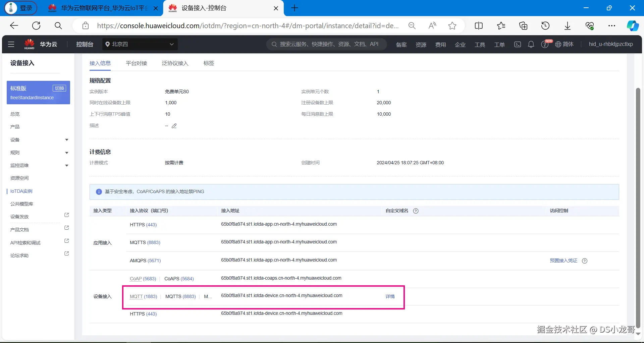Edit the description with the pencil icon
The width and height of the screenshot is (644, 343).
[174, 126]
